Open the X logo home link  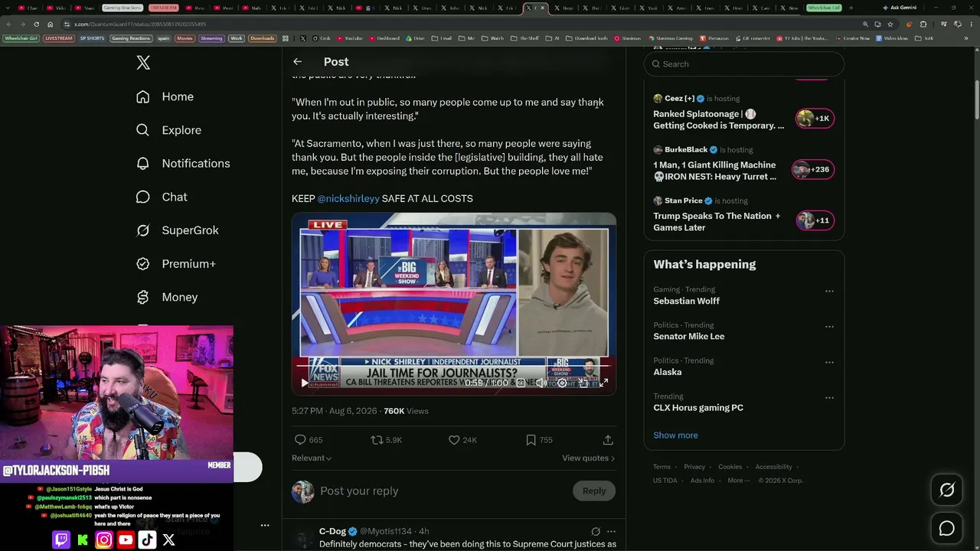[143, 63]
